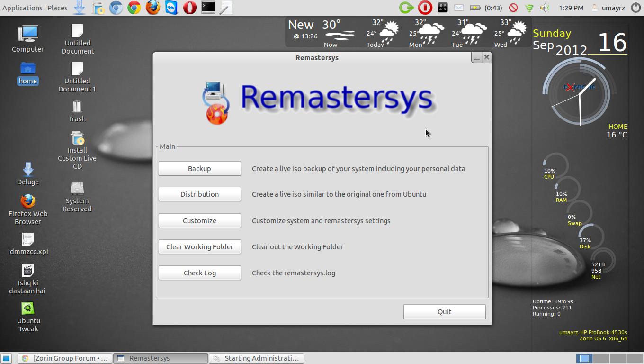Select the Ubuntu Tweak desktop icon

(28, 317)
